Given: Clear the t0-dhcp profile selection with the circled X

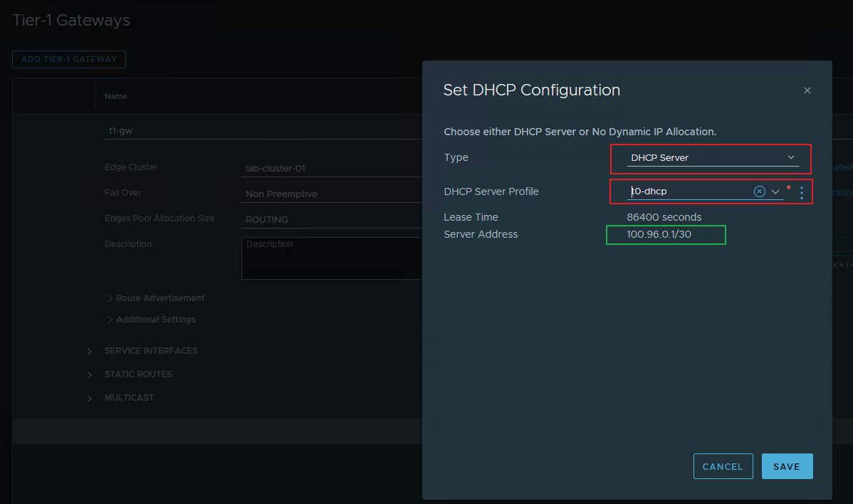Looking at the screenshot, I should coord(759,191).
